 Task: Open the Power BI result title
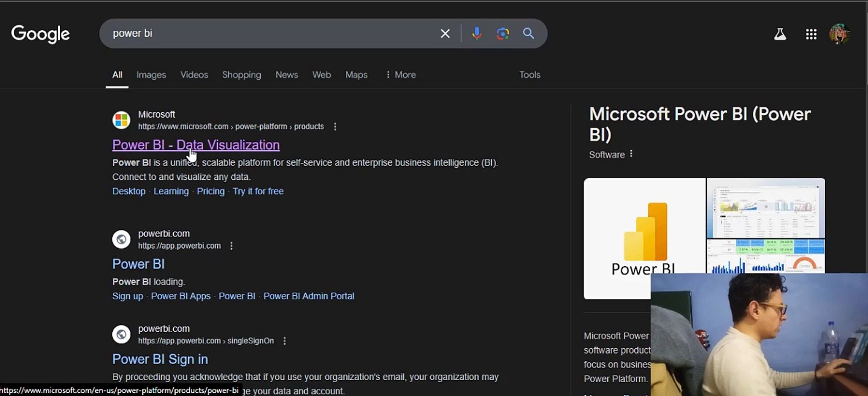coord(139,264)
